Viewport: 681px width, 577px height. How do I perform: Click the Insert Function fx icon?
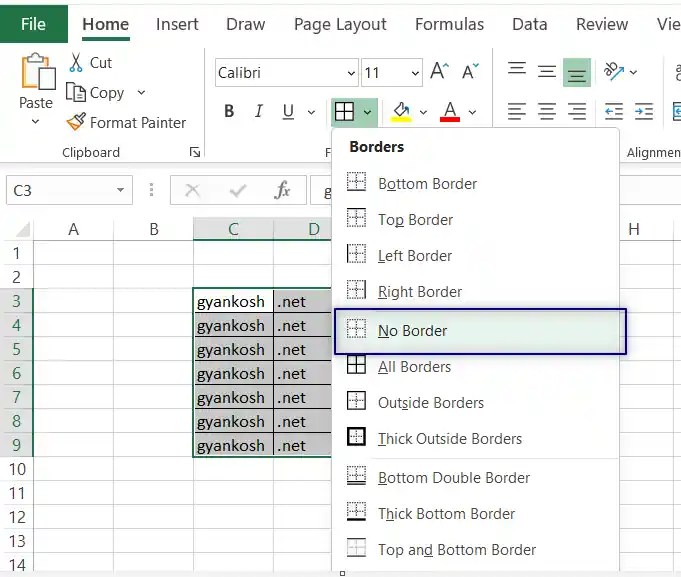(x=282, y=190)
